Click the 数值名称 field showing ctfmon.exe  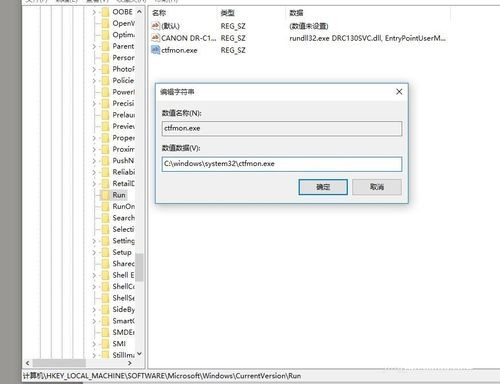click(x=282, y=129)
